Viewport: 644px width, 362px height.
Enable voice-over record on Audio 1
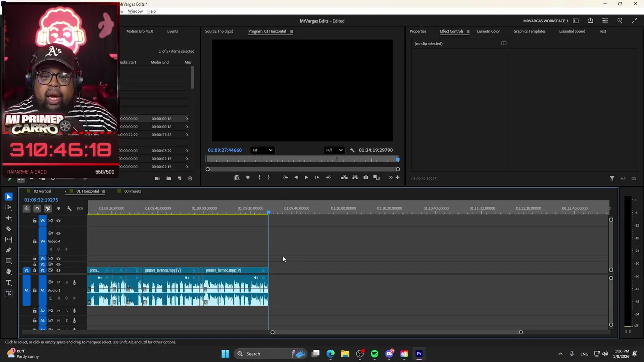(74, 282)
